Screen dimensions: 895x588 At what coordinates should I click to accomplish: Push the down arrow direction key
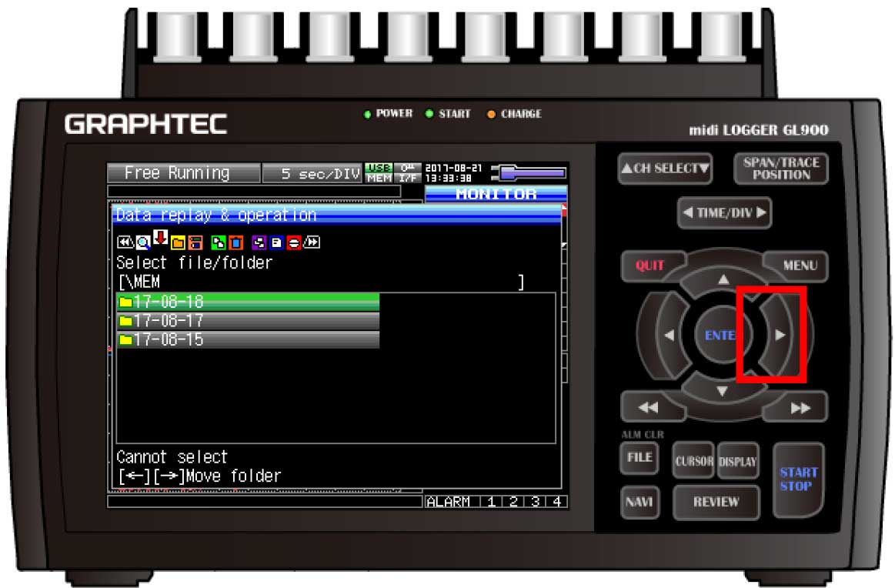pyautogui.click(x=723, y=391)
